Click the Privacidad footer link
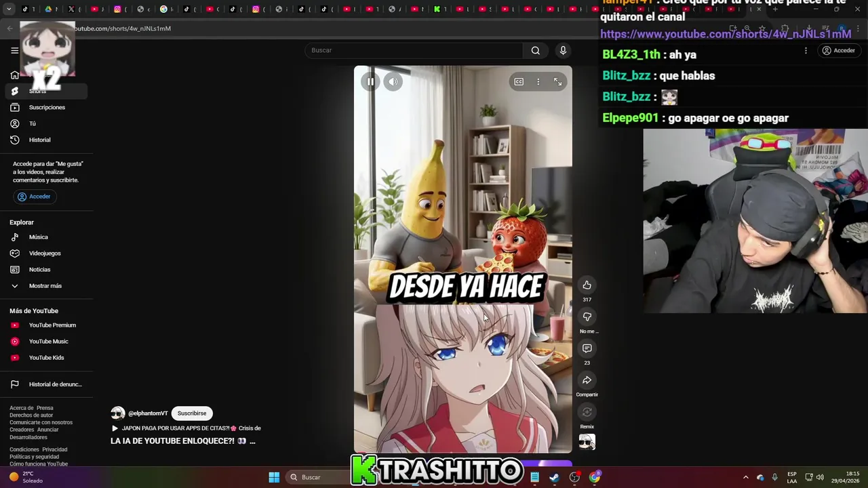The height and width of the screenshot is (488, 868). pyautogui.click(x=55, y=449)
